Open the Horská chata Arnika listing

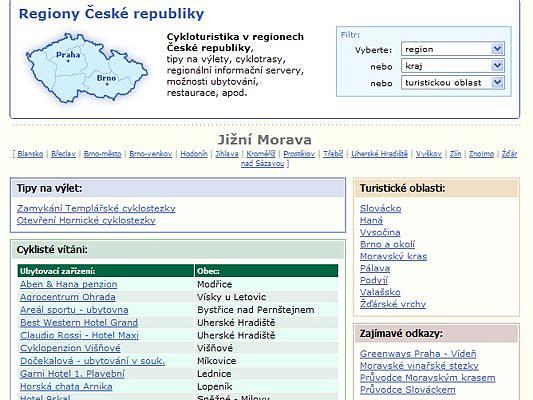(x=66, y=386)
